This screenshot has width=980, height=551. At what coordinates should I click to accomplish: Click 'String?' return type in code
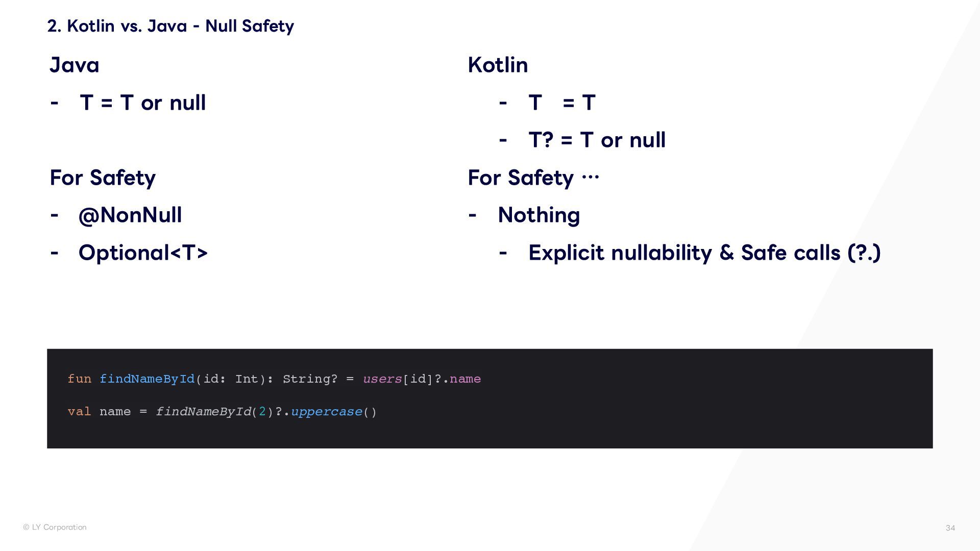[310, 379]
